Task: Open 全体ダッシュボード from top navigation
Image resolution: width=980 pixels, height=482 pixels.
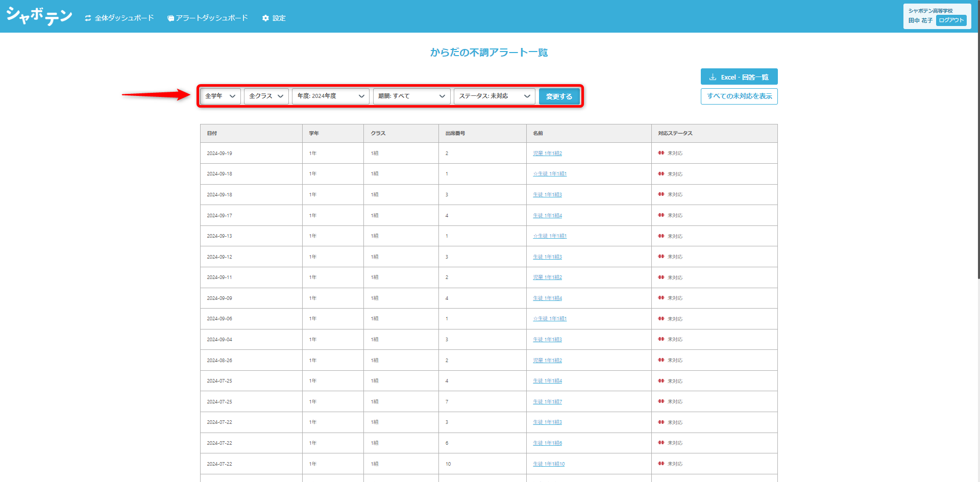Action: (x=119, y=18)
